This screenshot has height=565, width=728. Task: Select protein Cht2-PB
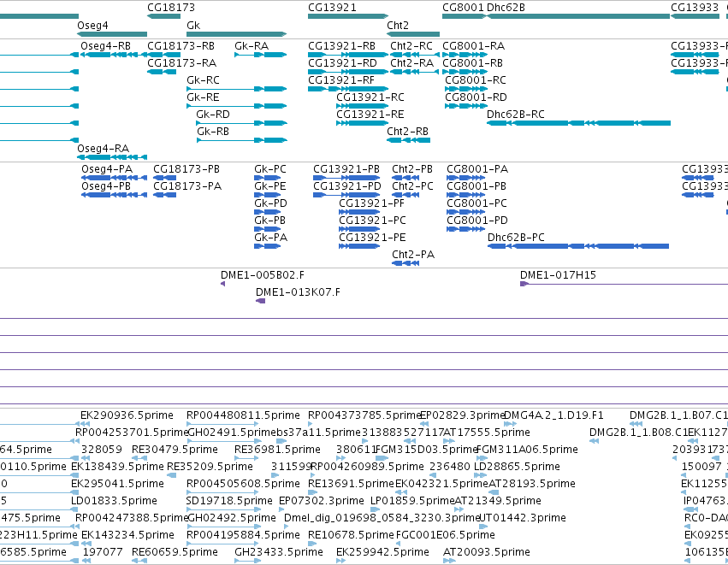tap(405, 178)
